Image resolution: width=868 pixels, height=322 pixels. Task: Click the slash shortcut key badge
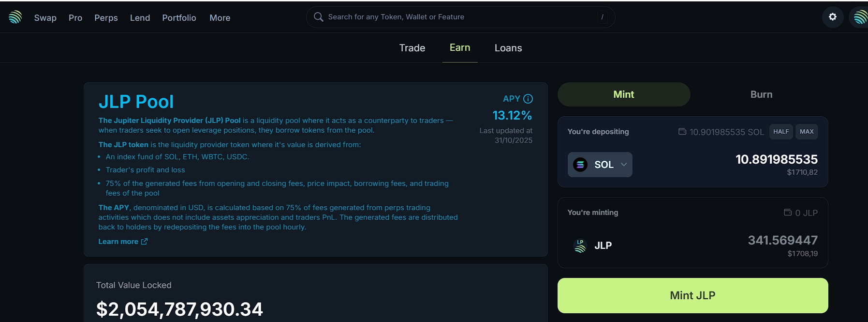[602, 17]
